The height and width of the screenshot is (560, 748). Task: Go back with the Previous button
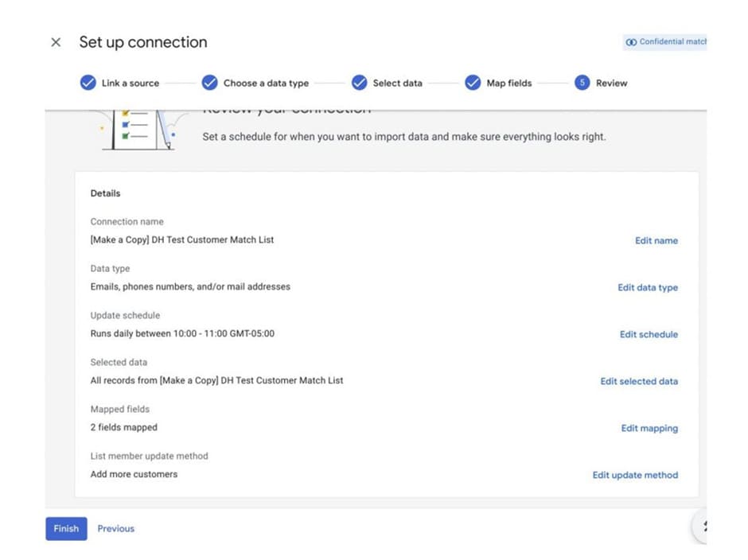tap(116, 528)
